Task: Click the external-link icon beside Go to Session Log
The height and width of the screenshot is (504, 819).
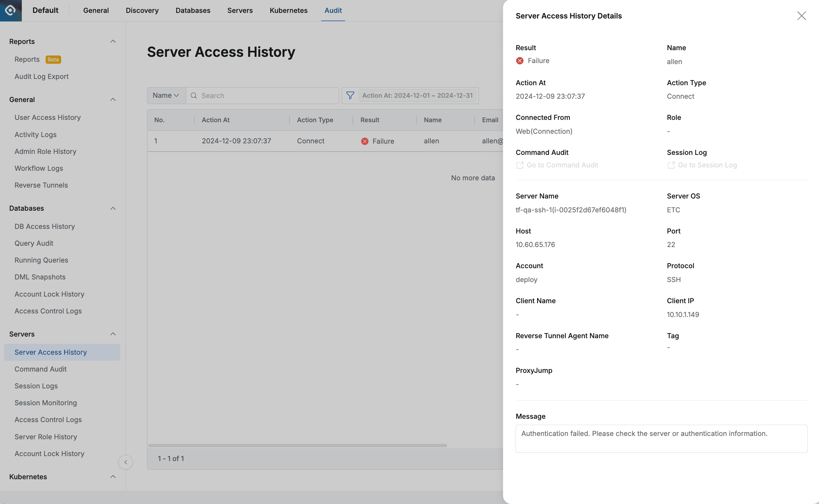Action: [671, 165]
